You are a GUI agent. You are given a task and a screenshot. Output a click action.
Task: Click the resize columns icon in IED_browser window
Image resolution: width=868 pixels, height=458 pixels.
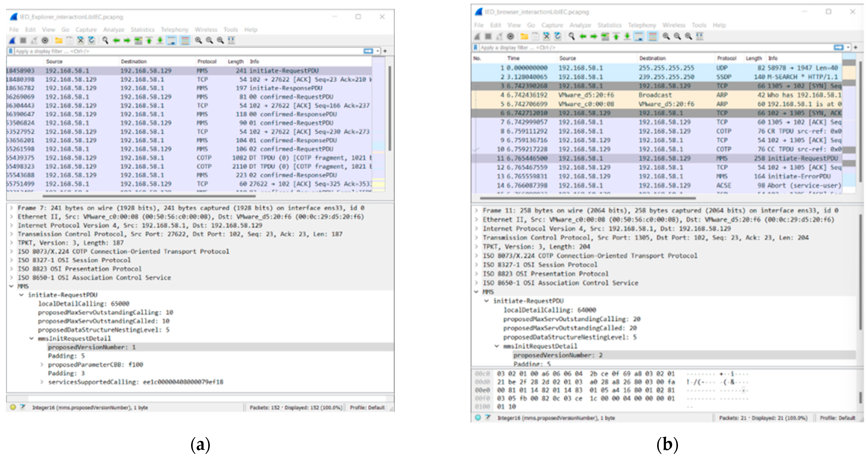(x=700, y=36)
